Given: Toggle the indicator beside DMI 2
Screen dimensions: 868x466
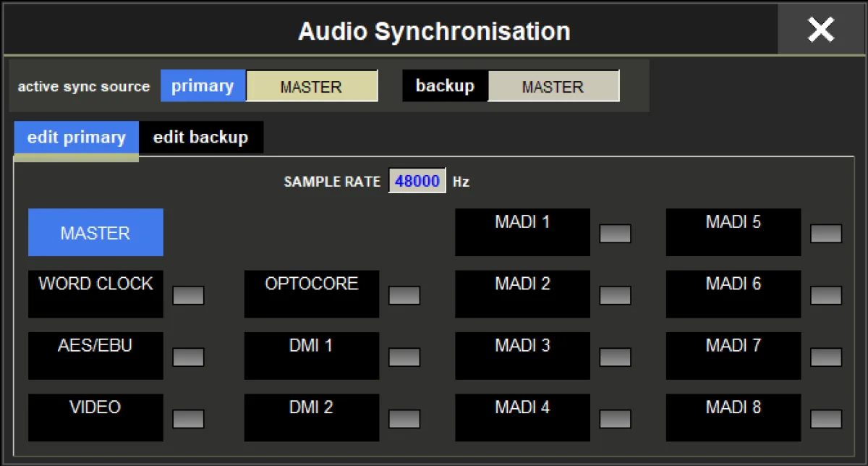Looking at the screenshot, I should 404,419.
